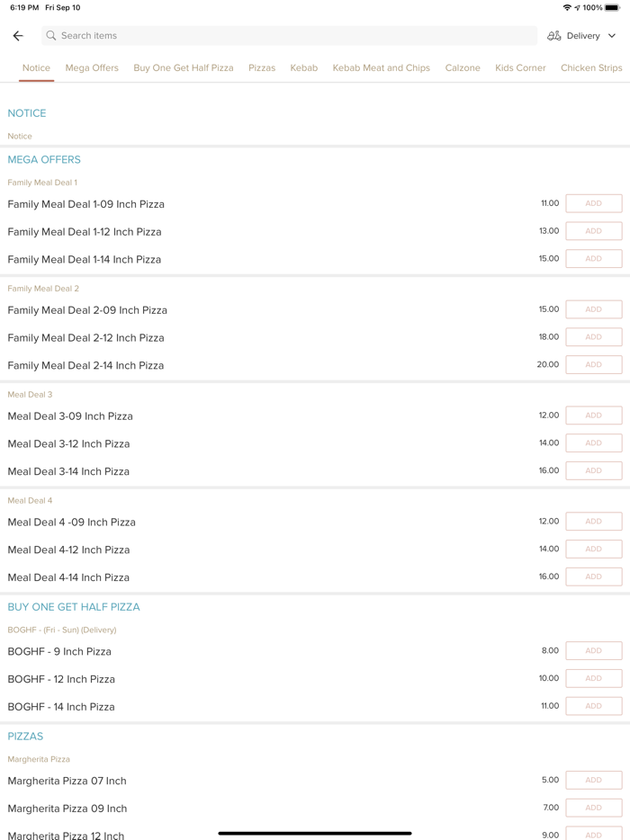Tap the back arrow icon
630x840 pixels.
pos(18,36)
